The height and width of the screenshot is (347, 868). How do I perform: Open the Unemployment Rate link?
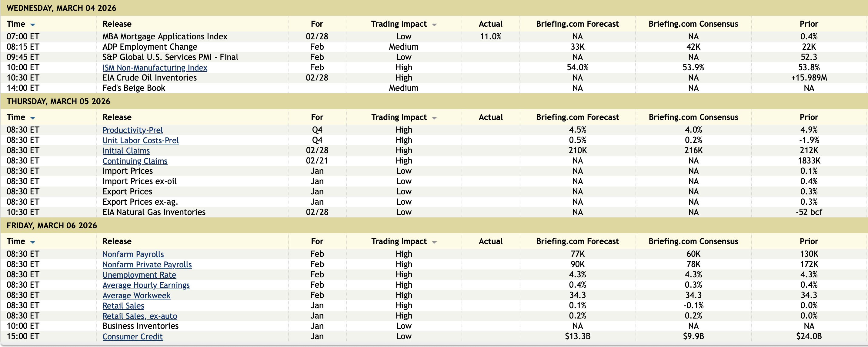139,275
